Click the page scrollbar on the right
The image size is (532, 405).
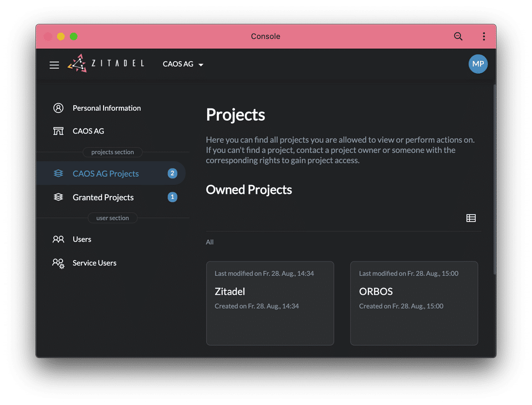click(495, 179)
